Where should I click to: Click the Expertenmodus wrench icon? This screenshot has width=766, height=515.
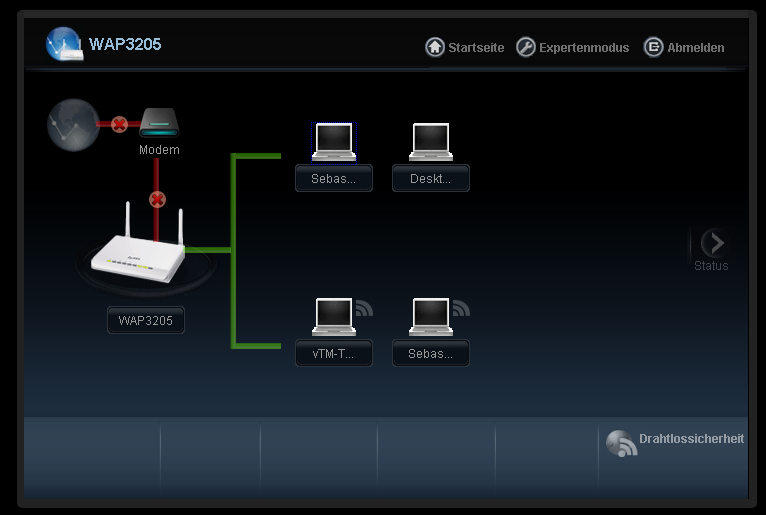point(526,47)
